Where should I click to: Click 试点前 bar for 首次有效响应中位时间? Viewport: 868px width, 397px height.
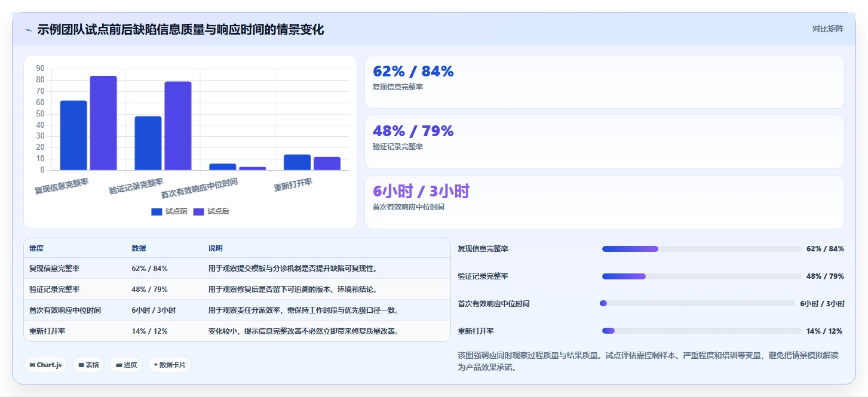pyautogui.click(x=223, y=167)
